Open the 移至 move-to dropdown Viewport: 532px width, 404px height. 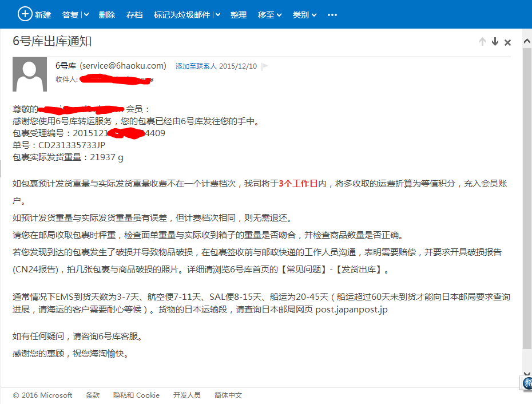(x=269, y=15)
